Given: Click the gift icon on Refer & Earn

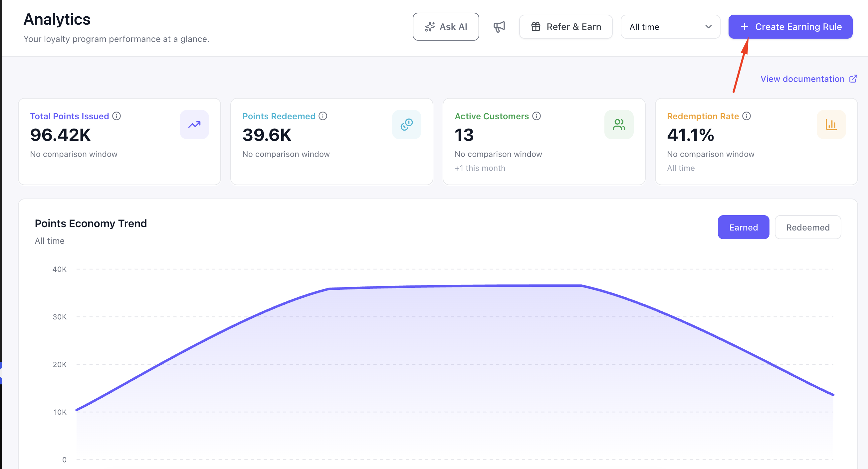Looking at the screenshot, I should click(x=536, y=27).
